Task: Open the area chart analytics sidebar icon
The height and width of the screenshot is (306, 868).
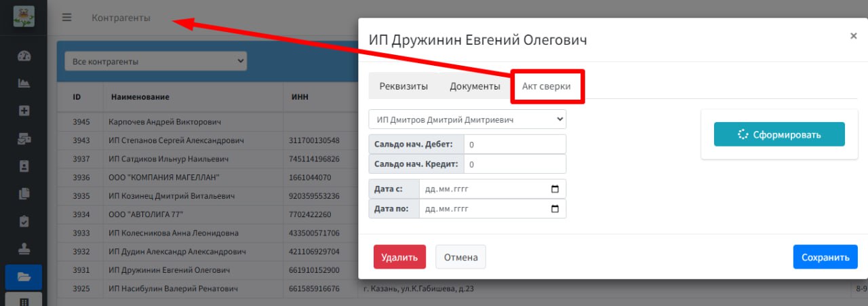Action: 24,83
